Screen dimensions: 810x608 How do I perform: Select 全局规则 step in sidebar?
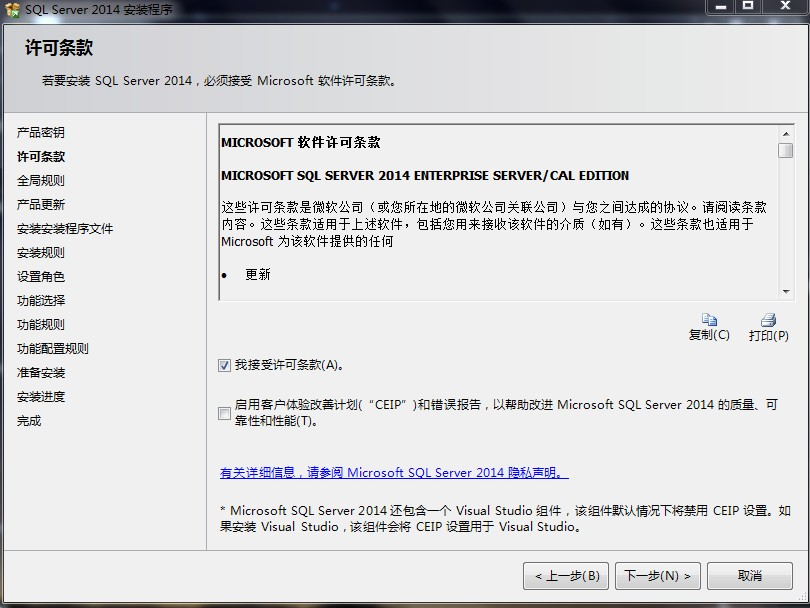[x=41, y=181]
